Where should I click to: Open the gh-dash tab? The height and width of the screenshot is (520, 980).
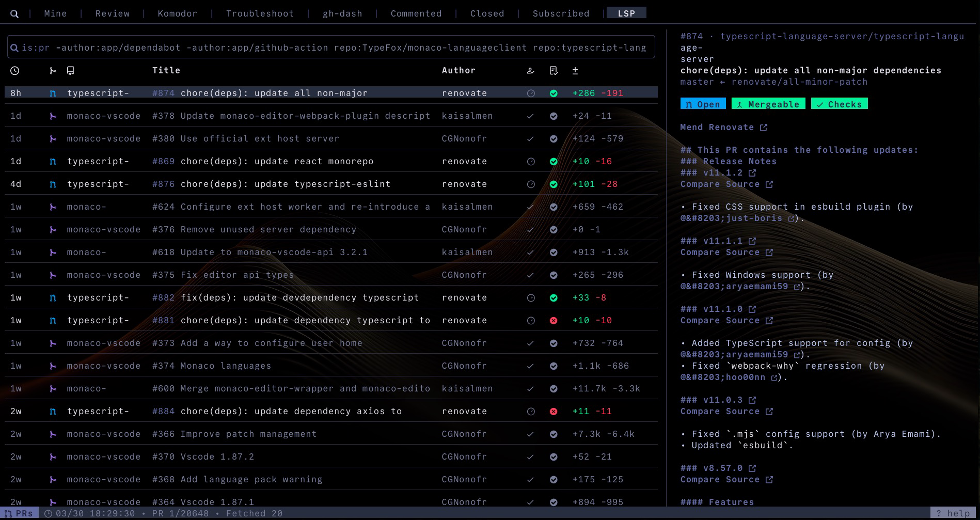point(342,13)
